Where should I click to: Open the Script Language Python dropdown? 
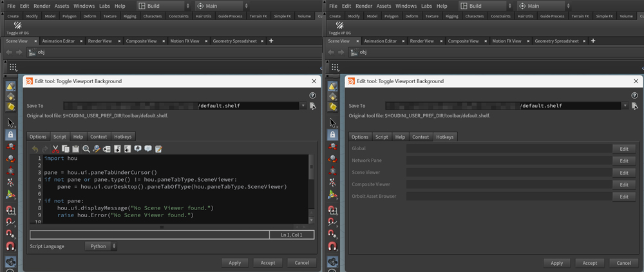101,246
